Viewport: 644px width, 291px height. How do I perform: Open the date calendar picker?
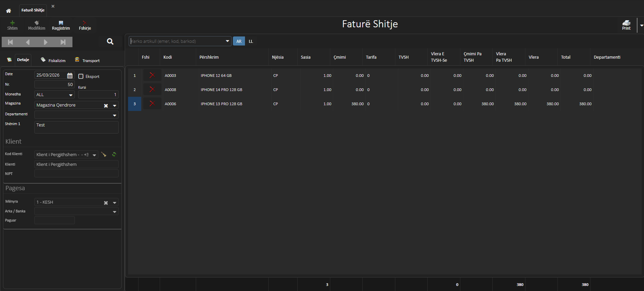tap(70, 76)
